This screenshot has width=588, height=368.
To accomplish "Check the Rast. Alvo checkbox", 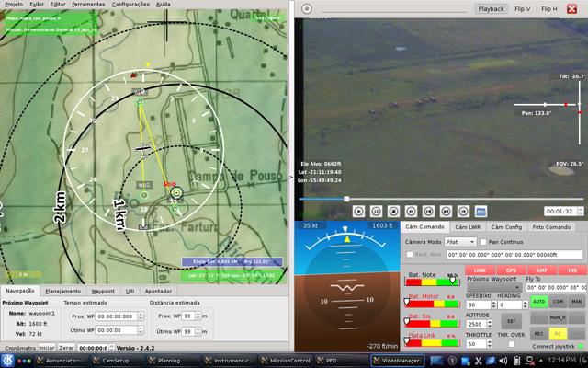I will click(410, 254).
